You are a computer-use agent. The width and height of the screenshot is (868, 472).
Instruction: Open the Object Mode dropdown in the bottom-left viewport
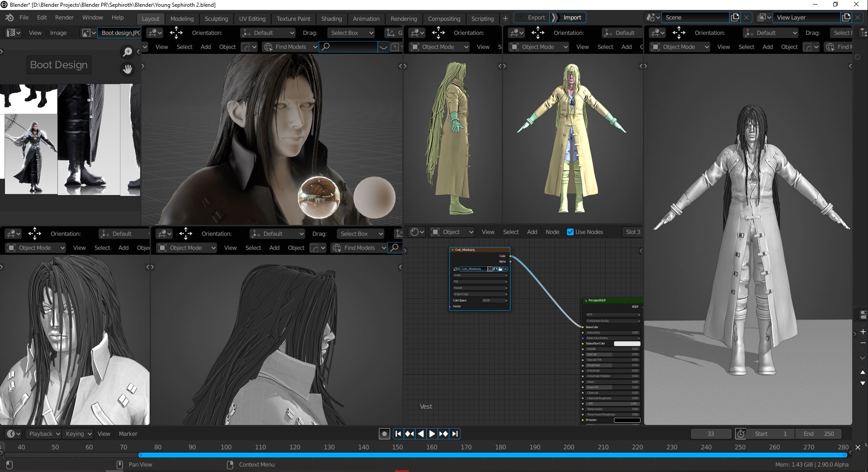[36, 248]
